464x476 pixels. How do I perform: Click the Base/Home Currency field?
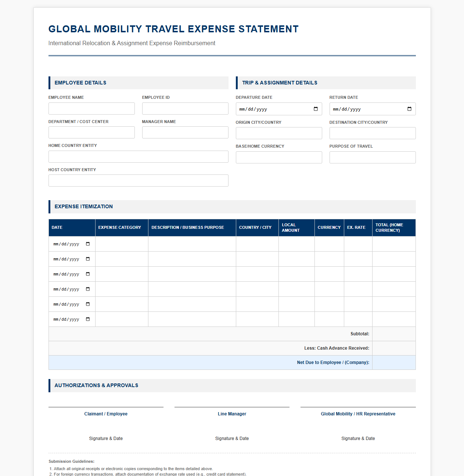279,157
